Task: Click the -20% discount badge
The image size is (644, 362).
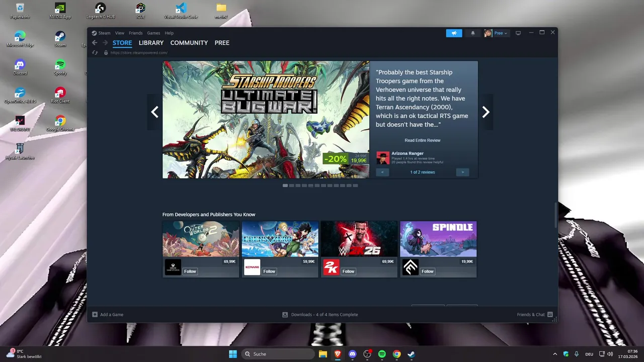Action: [x=335, y=159]
